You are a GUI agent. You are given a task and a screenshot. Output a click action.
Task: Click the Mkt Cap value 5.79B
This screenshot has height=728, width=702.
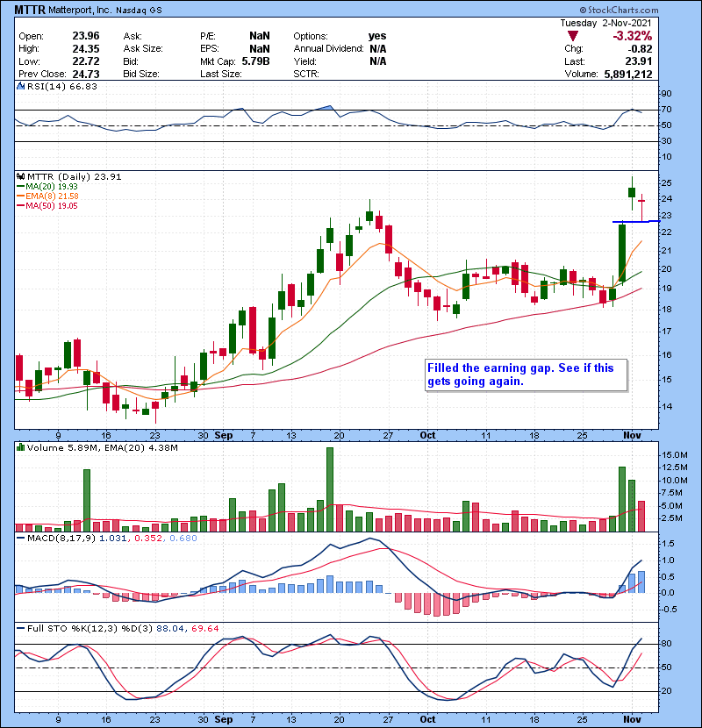tap(255, 61)
